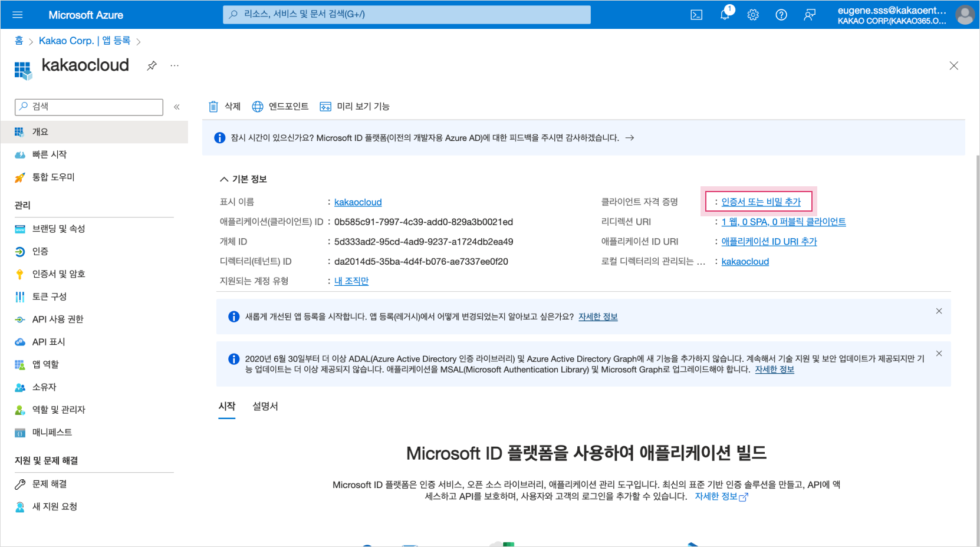Click the 삭제 trash toolbar button
This screenshot has width=980, height=547.
225,107
